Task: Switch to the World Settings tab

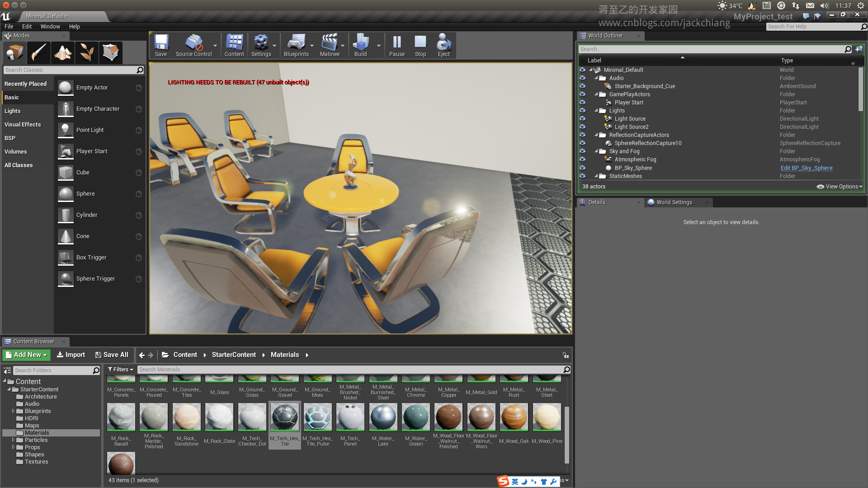Action: click(674, 202)
